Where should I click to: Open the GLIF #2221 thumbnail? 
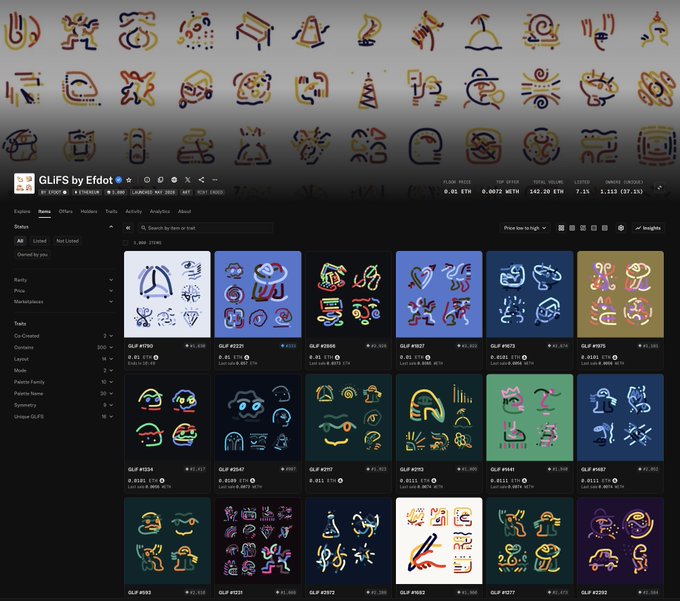pos(258,294)
